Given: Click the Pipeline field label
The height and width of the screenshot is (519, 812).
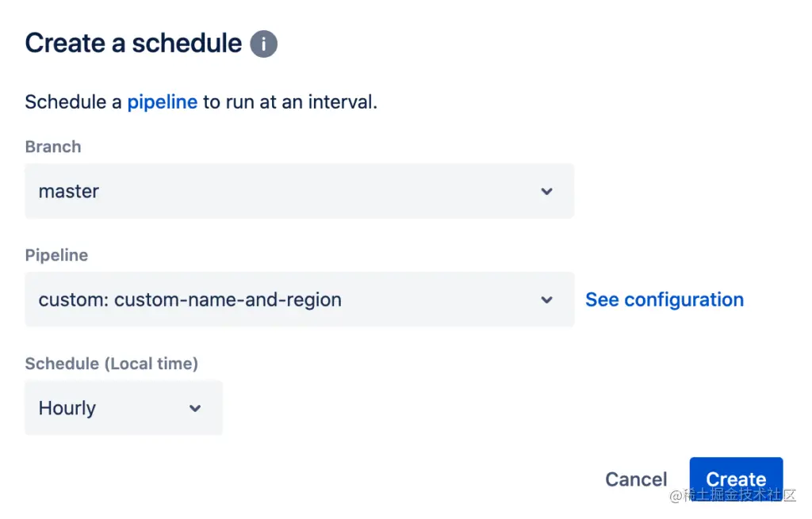Looking at the screenshot, I should (56, 255).
